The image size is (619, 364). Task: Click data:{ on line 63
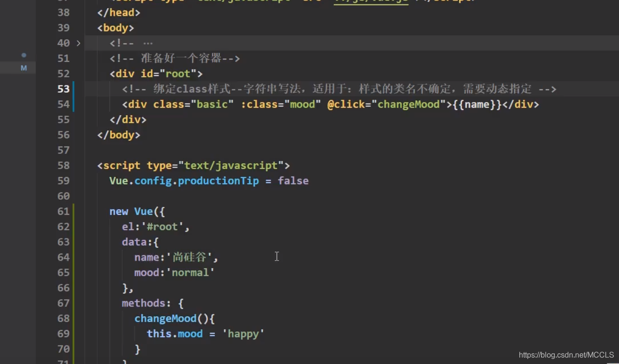(x=140, y=242)
